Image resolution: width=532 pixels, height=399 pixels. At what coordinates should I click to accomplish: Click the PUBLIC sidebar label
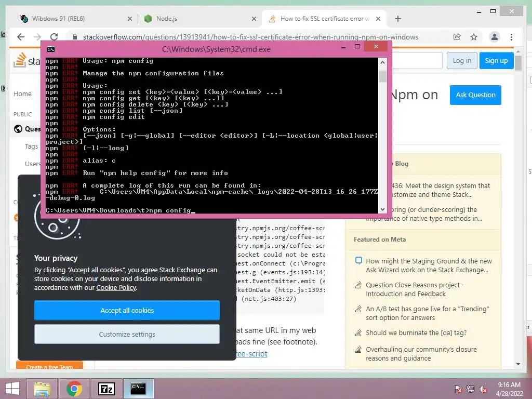[22, 114]
